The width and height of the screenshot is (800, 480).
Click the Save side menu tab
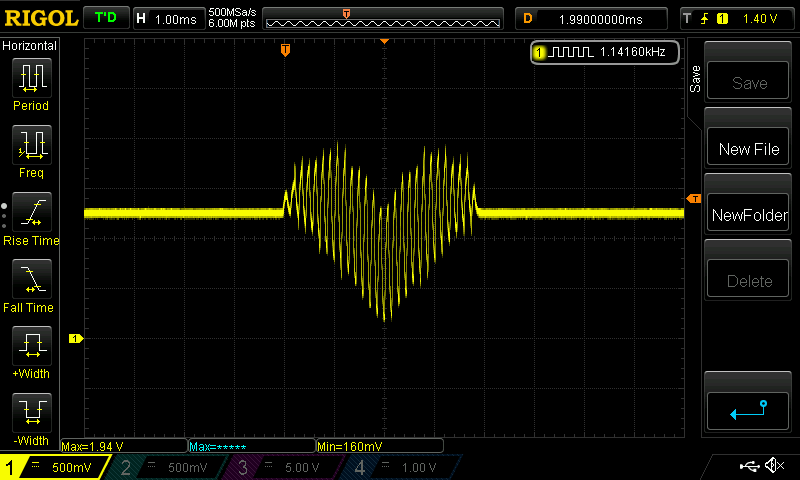click(695, 79)
